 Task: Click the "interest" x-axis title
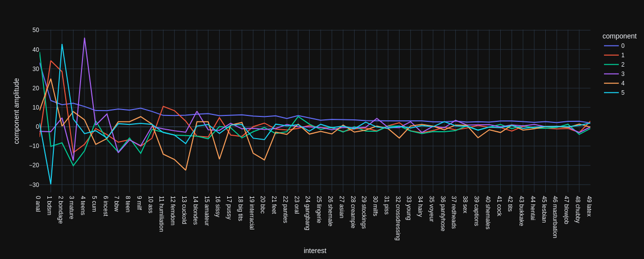pos(315,251)
